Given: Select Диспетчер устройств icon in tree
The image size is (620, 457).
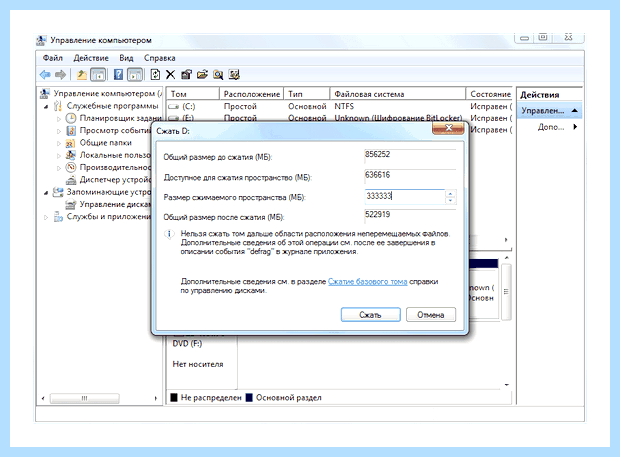Looking at the screenshot, I should (71, 180).
